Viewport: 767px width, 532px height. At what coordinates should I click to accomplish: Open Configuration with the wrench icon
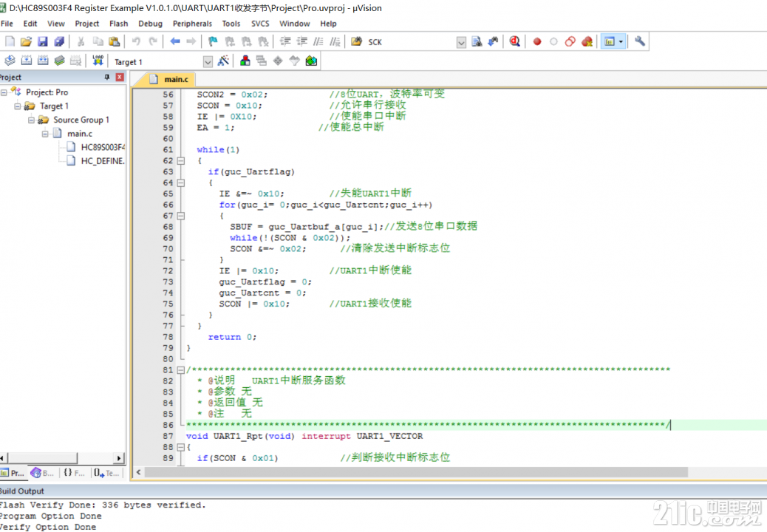[640, 41]
